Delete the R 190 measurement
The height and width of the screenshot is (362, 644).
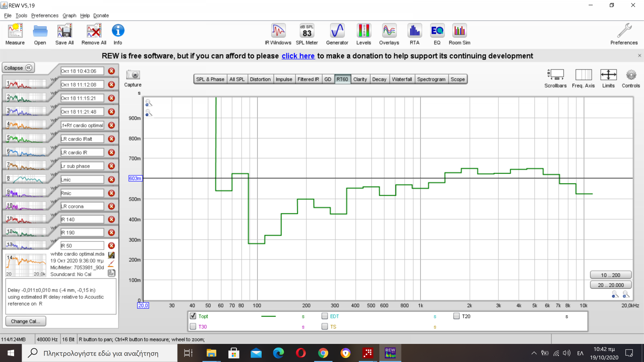pos(111,233)
